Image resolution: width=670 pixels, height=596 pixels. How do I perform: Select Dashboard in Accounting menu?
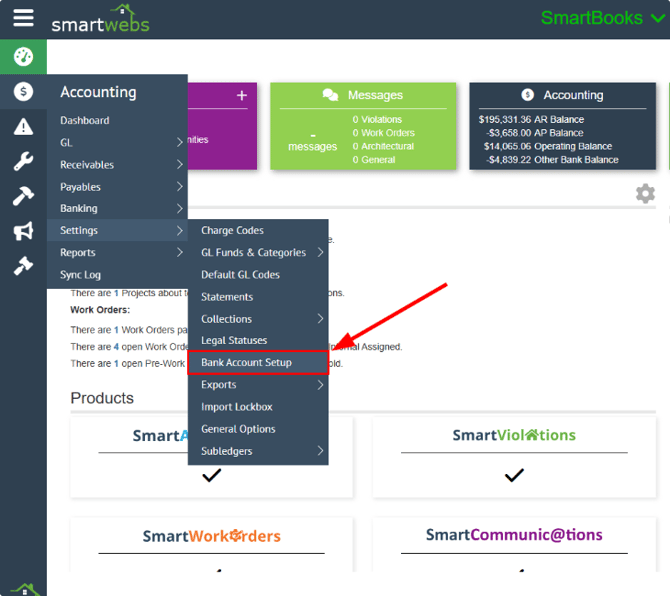coord(85,120)
